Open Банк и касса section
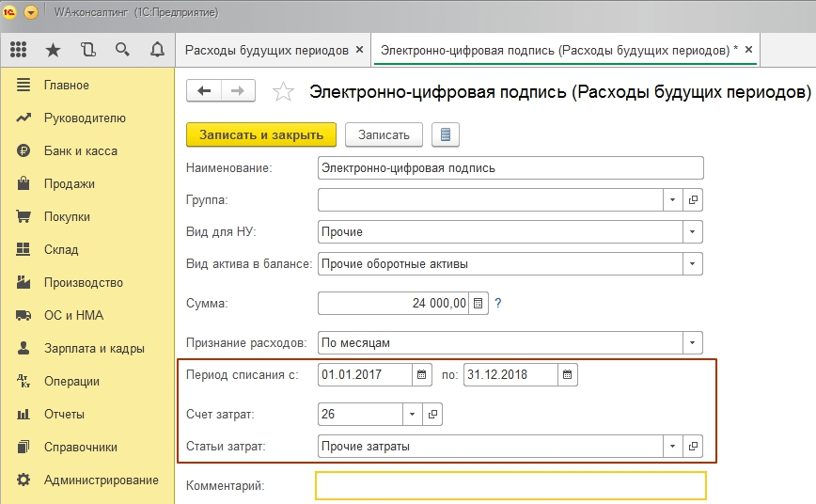This screenshot has width=816, height=504. (80, 150)
